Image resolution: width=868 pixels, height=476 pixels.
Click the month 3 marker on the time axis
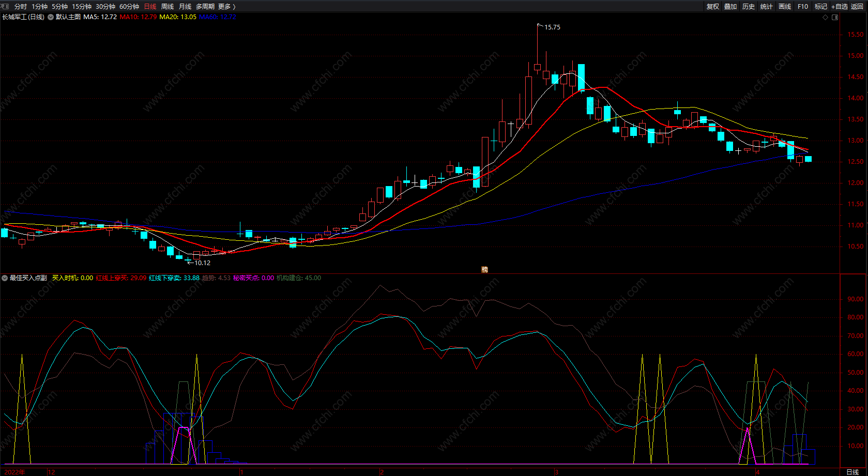(x=556, y=472)
